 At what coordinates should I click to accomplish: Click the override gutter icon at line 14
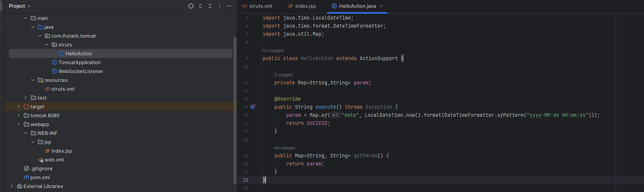pos(253,107)
